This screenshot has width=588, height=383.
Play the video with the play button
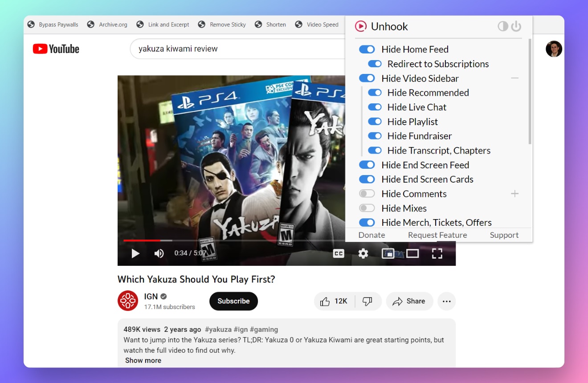135,253
